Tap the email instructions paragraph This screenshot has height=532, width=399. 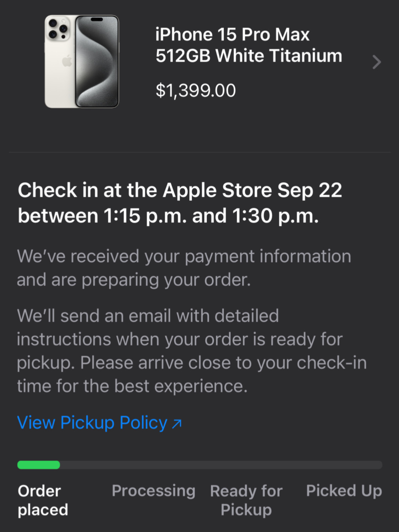192,351
